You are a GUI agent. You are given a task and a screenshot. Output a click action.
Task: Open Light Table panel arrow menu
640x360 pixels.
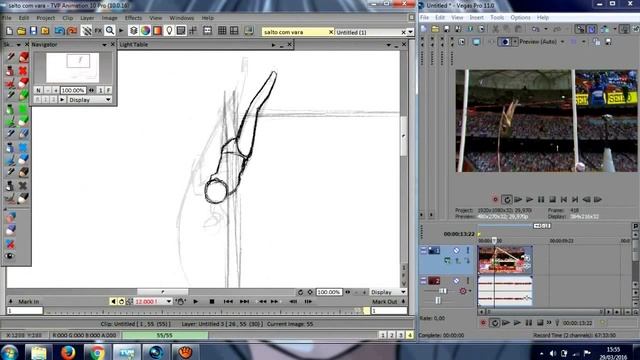tap(273, 44)
